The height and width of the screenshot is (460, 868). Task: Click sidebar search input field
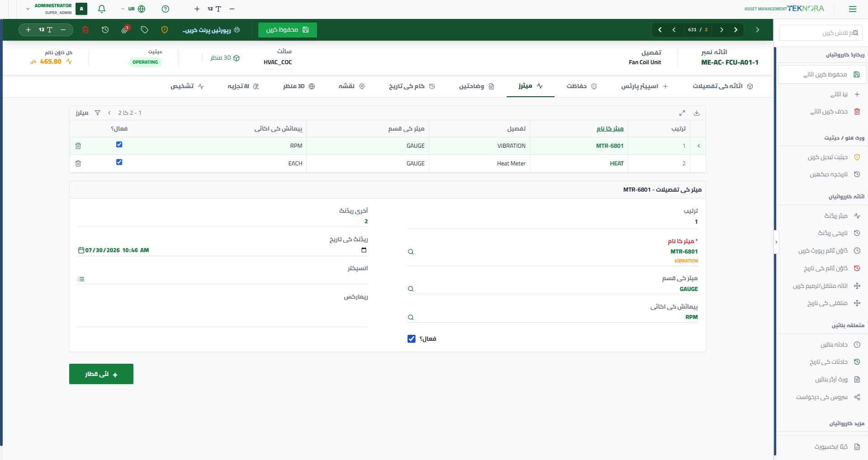point(821,33)
